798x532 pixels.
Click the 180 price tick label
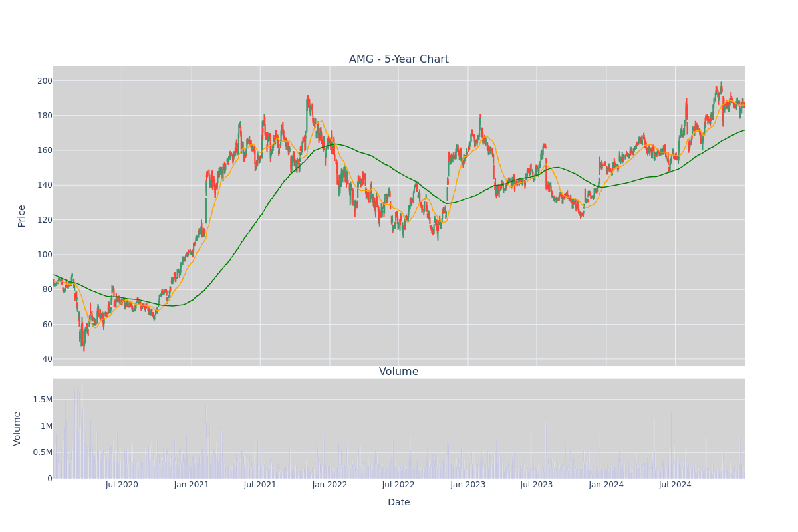click(x=45, y=116)
